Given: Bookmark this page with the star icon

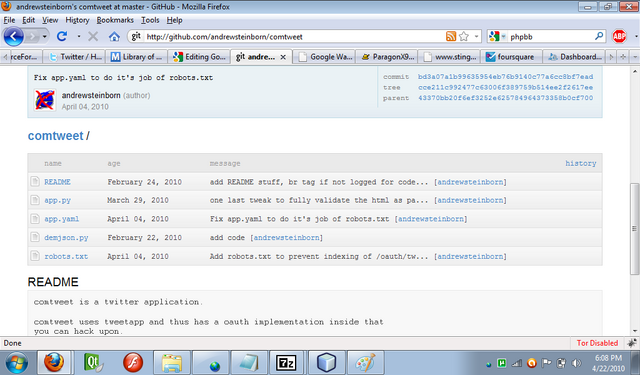Looking at the screenshot, I should (x=464, y=36).
